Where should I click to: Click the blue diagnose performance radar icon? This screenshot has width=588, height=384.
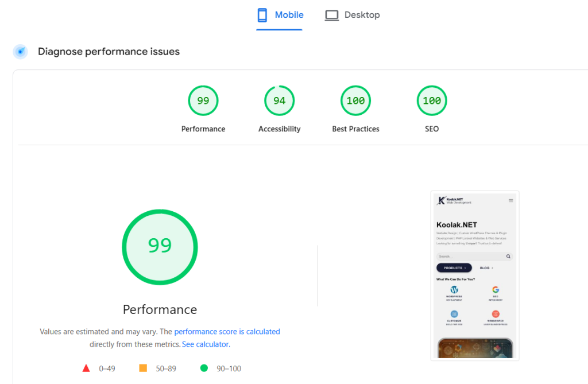pyautogui.click(x=20, y=52)
